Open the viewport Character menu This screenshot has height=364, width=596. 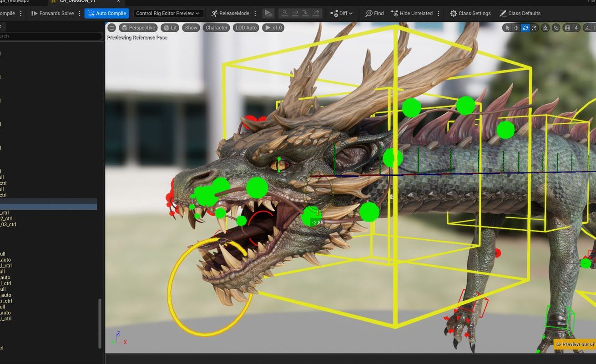216,28
